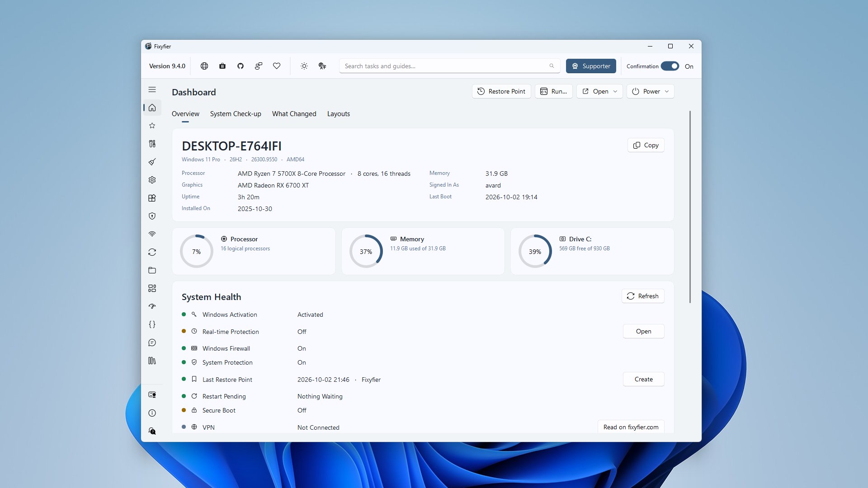The height and width of the screenshot is (488, 868).
Task: Click the Drive C: 39% usage gauge
Action: pos(535,251)
